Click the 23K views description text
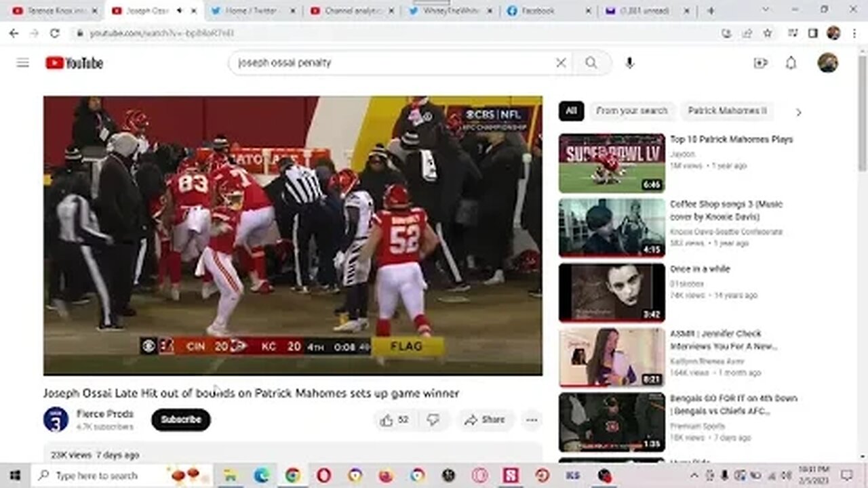Viewport: 868px width, 488px height. pos(95,455)
